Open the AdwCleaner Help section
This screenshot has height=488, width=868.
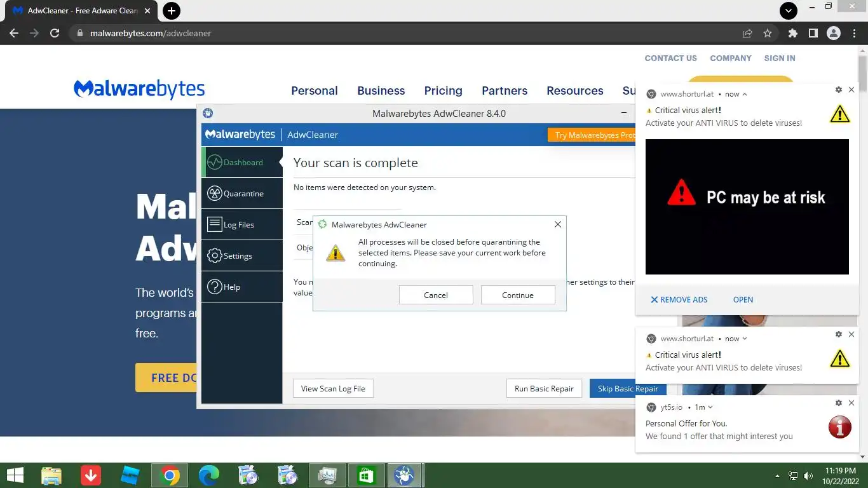242,287
